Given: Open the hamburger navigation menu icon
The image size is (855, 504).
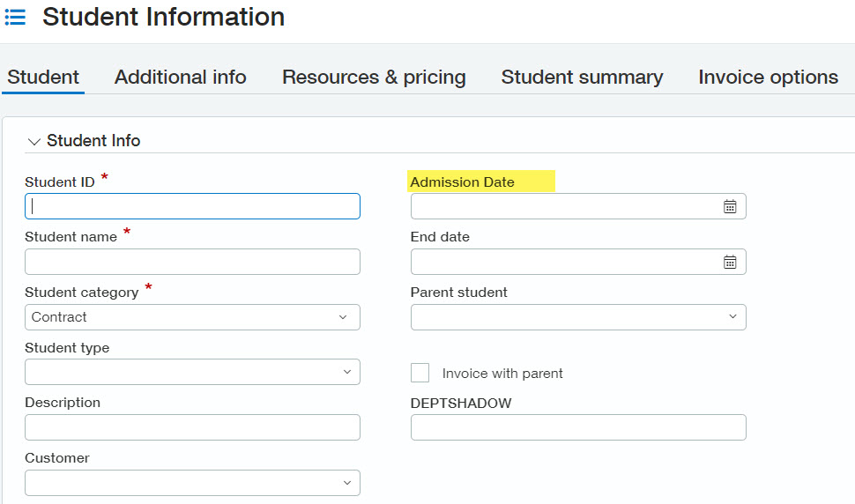Looking at the screenshot, I should [x=15, y=17].
